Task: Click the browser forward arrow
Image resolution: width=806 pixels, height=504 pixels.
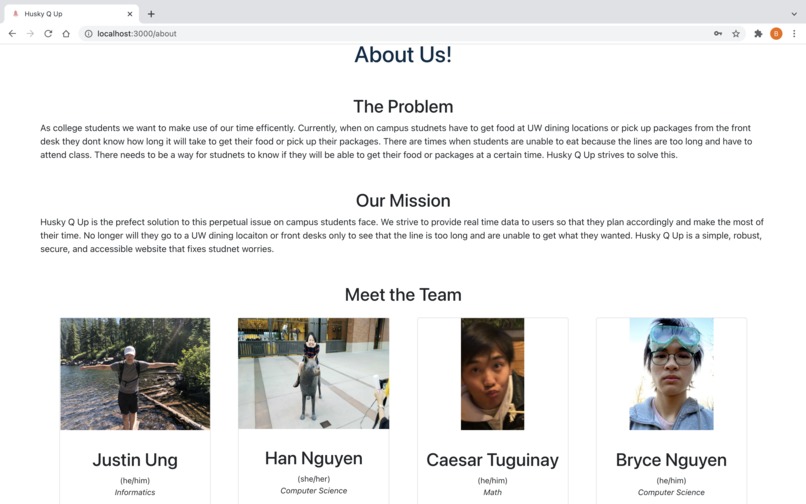Action: (x=30, y=33)
